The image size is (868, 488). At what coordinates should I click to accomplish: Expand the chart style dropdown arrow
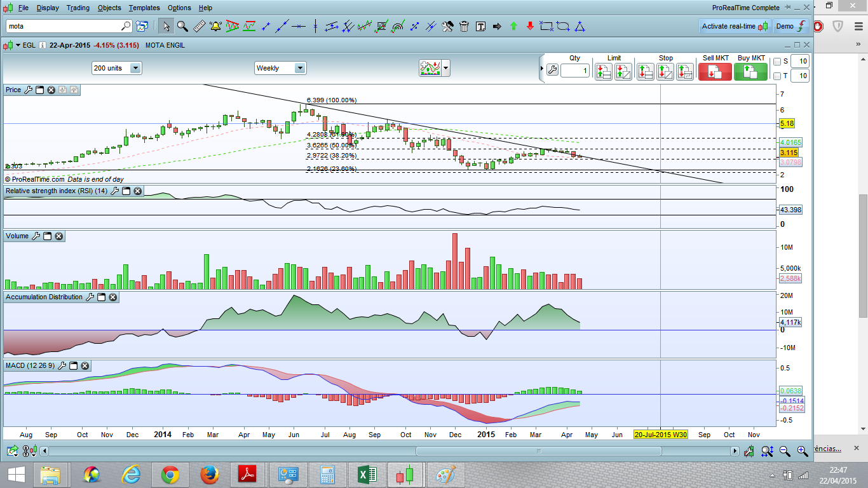[x=446, y=67]
